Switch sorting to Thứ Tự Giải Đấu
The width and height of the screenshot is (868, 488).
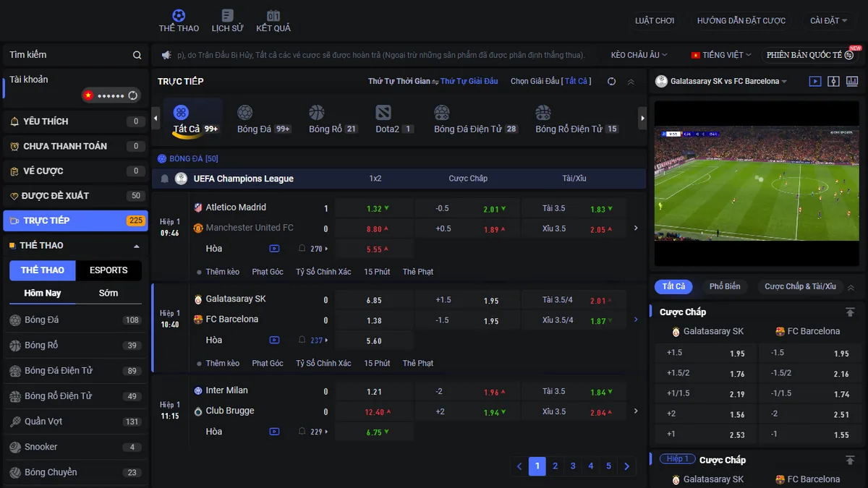tap(469, 82)
